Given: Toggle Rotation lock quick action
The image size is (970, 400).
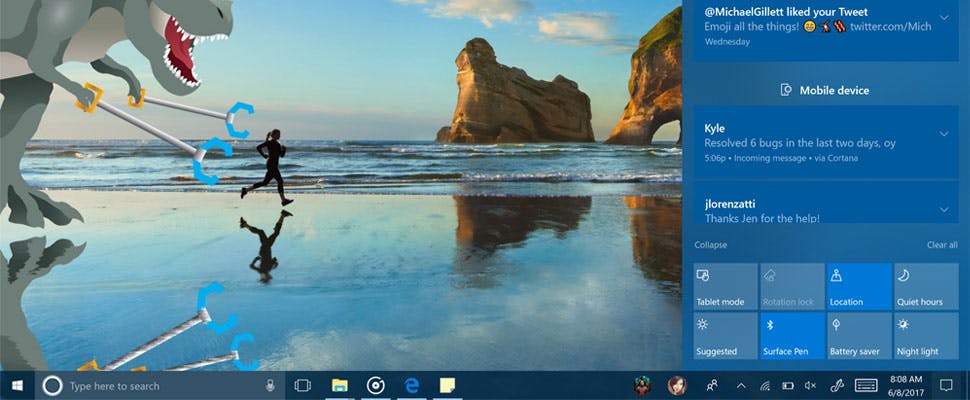Looking at the screenshot, I should [792, 286].
